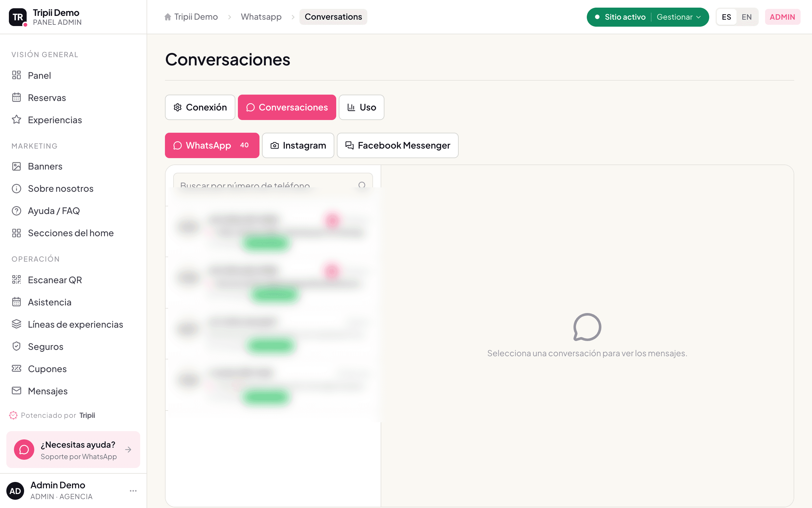
Task: Open the Conexión tab
Action: [200, 107]
